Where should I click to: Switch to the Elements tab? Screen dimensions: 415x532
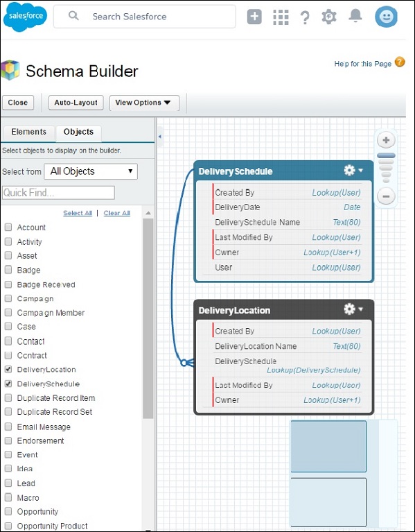[28, 132]
